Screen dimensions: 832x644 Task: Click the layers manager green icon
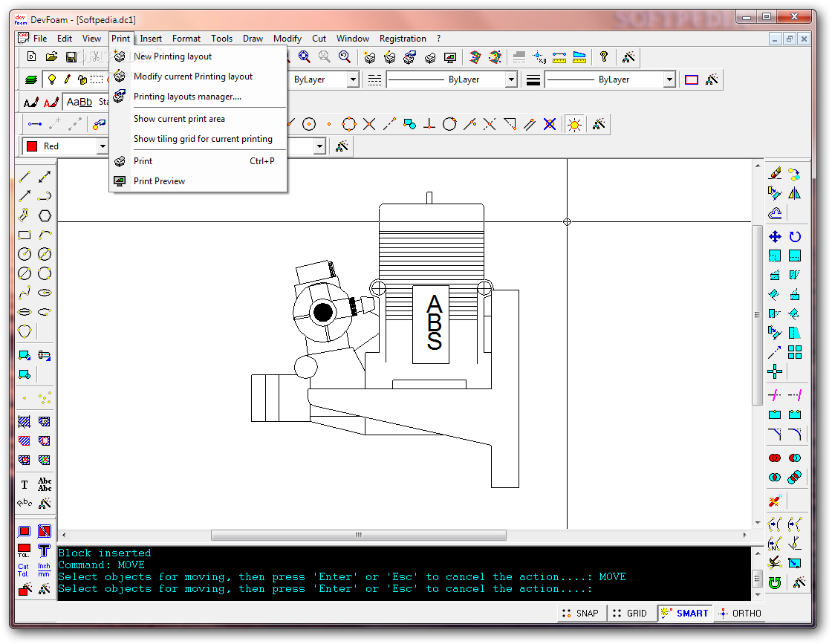tap(31, 79)
